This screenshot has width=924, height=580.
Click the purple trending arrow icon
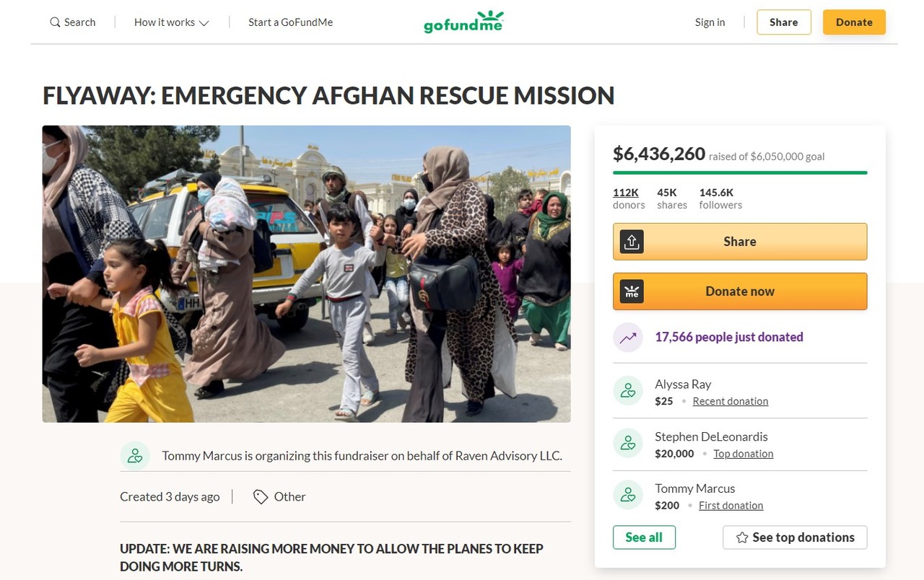628,337
